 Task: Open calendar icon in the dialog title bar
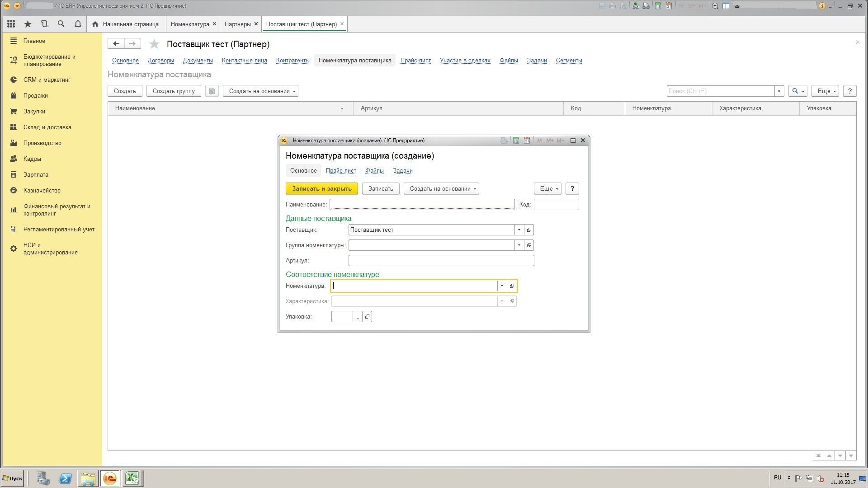pyautogui.click(x=527, y=141)
